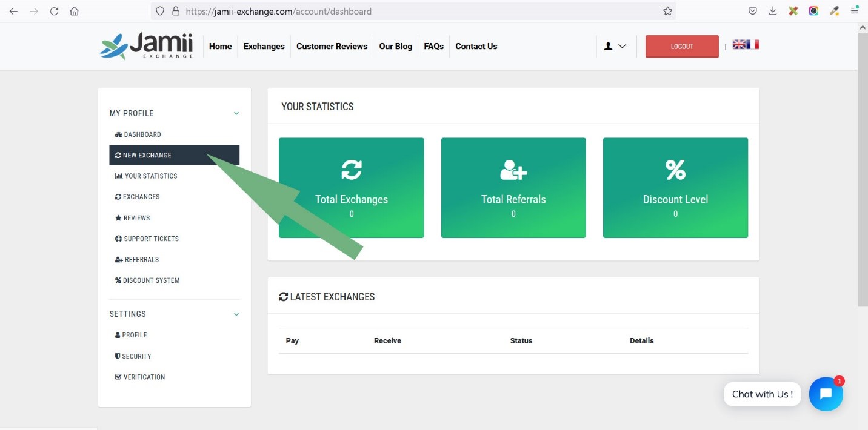Open the Pocket save icon
This screenshot has width=868, height=430.
[752, 11]
